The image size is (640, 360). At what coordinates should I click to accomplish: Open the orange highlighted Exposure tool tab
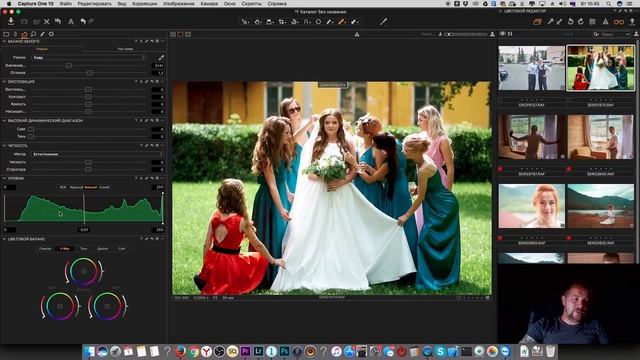pos(24,34)
